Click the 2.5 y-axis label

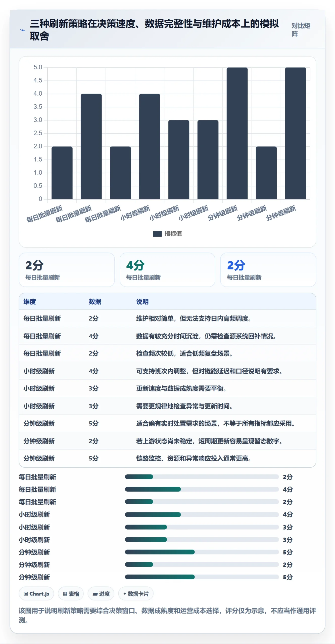tap(38, 133)
